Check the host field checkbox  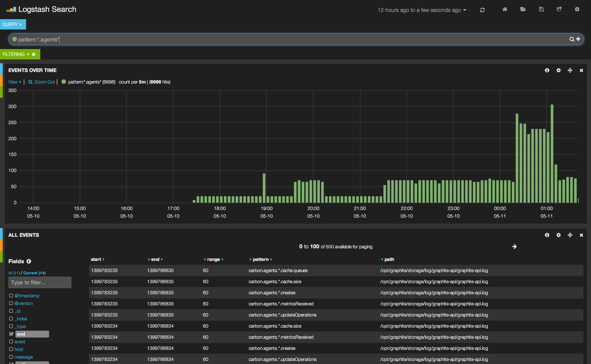pos(11,349)
